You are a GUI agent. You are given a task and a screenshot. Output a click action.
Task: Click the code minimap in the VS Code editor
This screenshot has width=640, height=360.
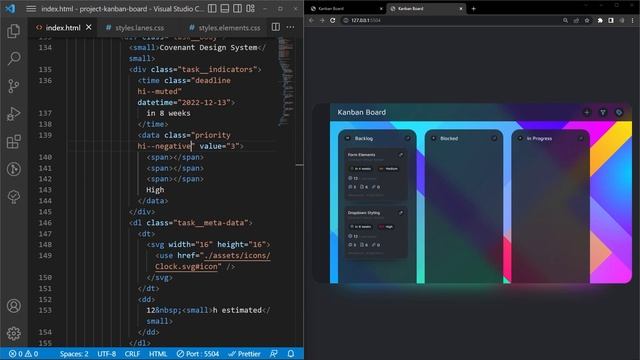click(x=286, y=81)
